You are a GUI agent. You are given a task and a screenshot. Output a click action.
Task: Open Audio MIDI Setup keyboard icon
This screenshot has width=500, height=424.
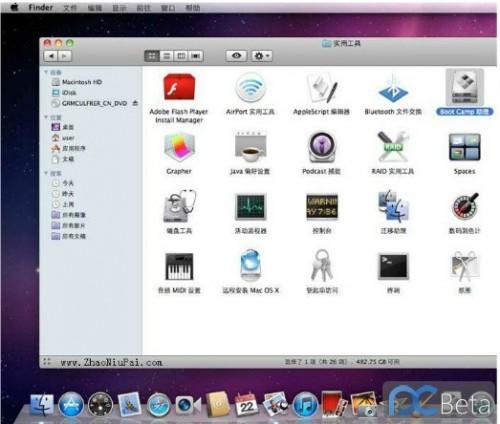[179, 266]
